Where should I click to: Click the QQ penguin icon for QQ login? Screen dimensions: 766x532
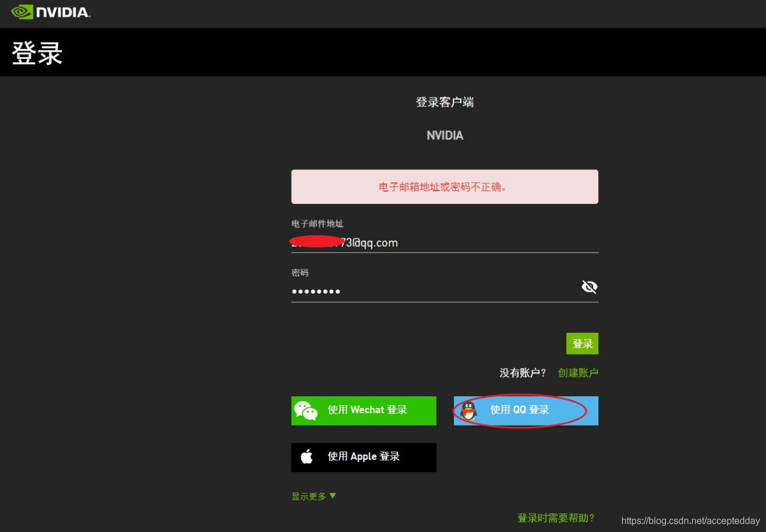point(467,410)
